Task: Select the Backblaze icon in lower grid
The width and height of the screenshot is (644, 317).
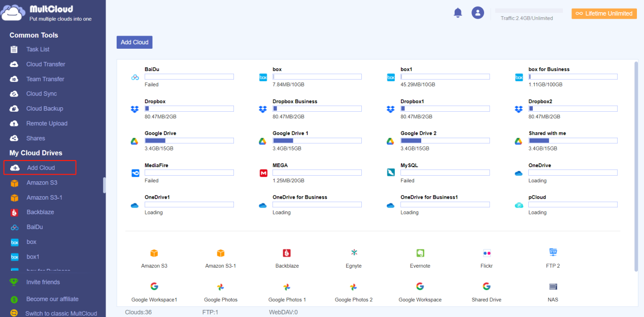Action: pos(287,253)
